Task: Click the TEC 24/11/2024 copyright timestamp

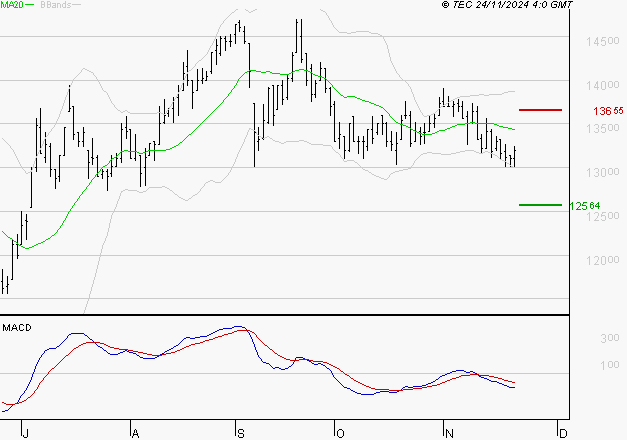Action: tap(507, 4)
